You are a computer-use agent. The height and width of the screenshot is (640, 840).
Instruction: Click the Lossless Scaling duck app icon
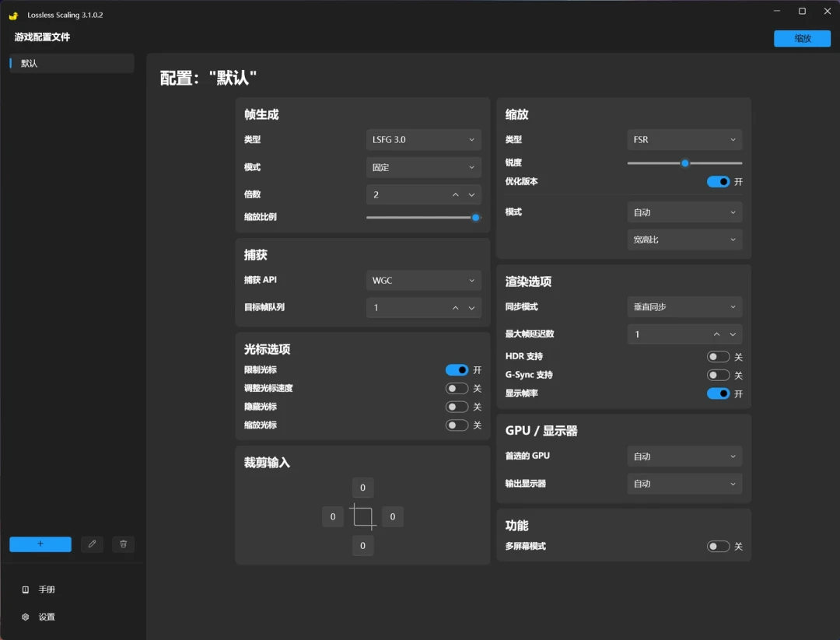click(13, 16)
